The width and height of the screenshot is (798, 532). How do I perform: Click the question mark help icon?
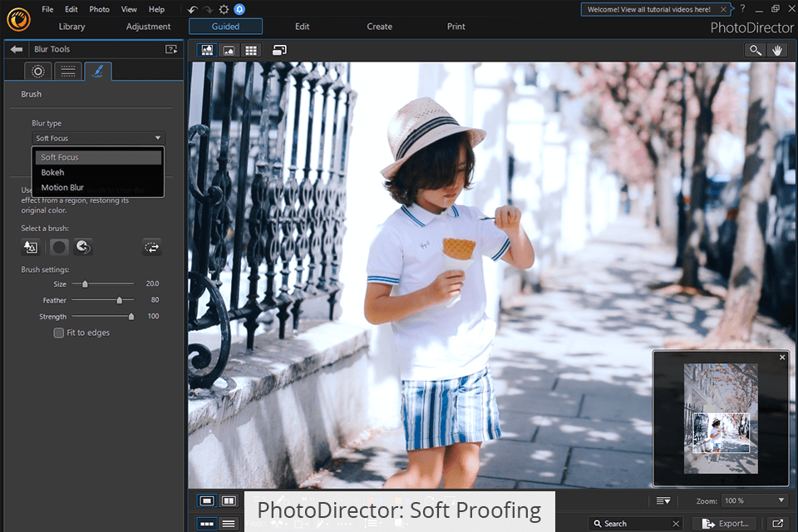click(742, 8)
